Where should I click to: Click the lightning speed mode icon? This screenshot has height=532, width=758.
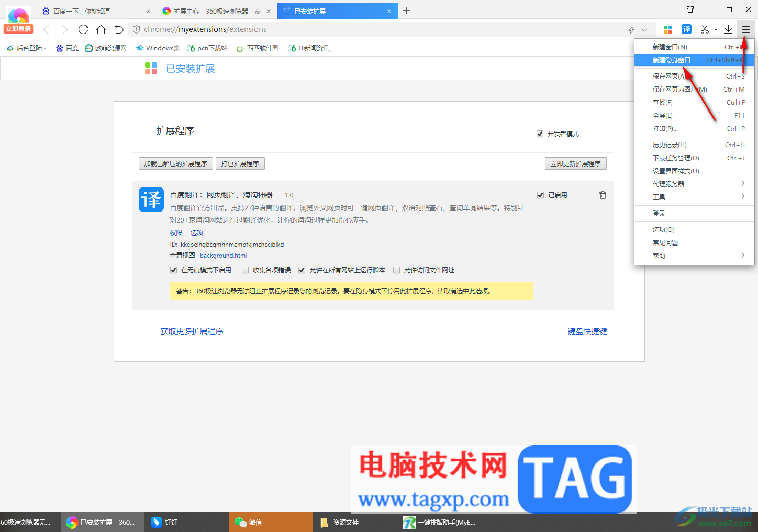631,30
